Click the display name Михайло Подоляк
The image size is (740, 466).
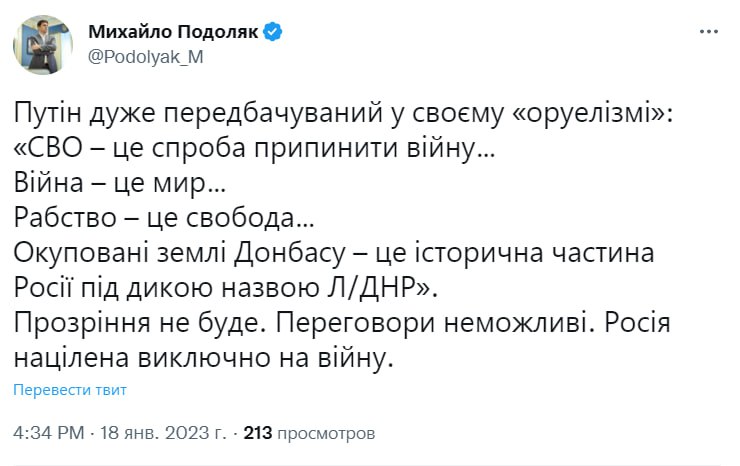(174, 32)
